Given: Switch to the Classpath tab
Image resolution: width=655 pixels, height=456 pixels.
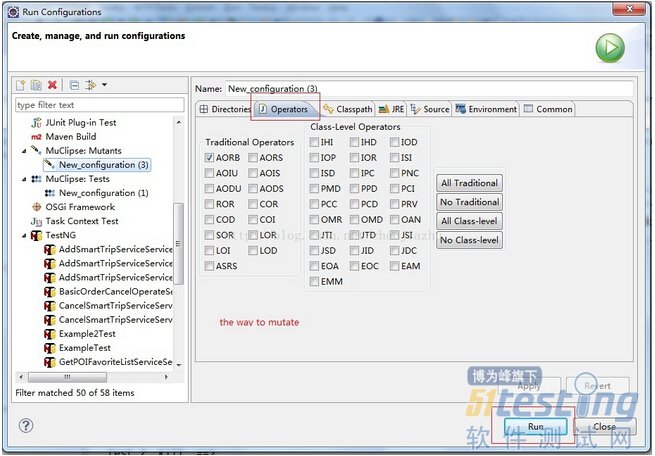Looking at the screenshot, I should (x=348, y=109).
